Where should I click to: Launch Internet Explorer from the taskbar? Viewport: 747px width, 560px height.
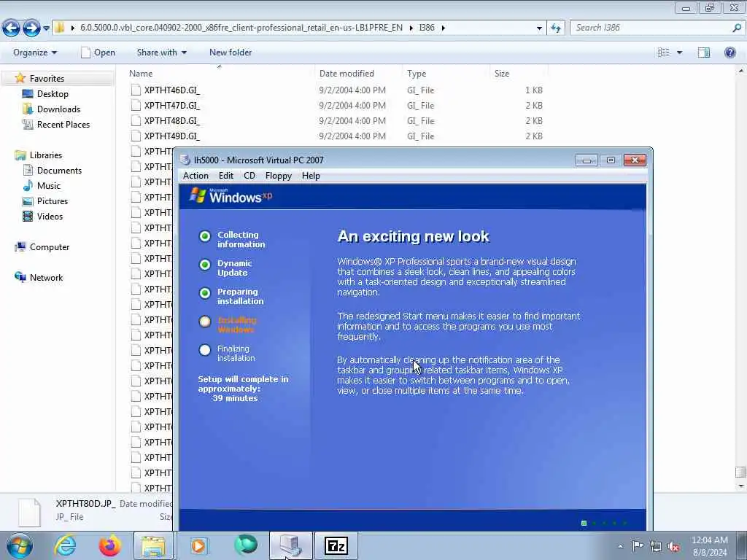coord(65,545)
